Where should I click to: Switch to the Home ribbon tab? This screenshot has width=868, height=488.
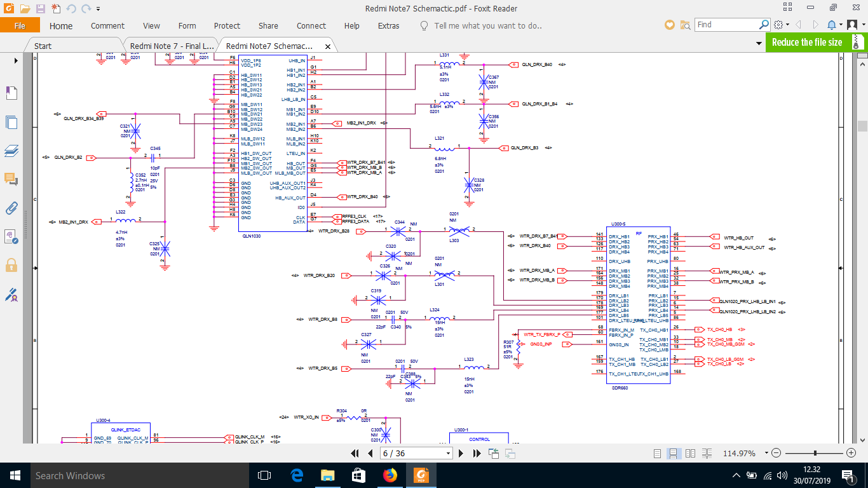[x=61, y=26]
